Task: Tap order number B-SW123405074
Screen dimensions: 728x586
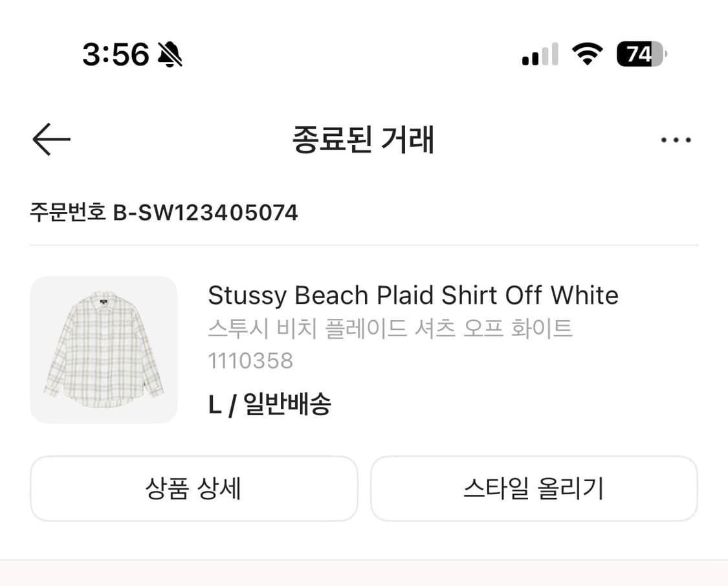Action: click(206, 212)
